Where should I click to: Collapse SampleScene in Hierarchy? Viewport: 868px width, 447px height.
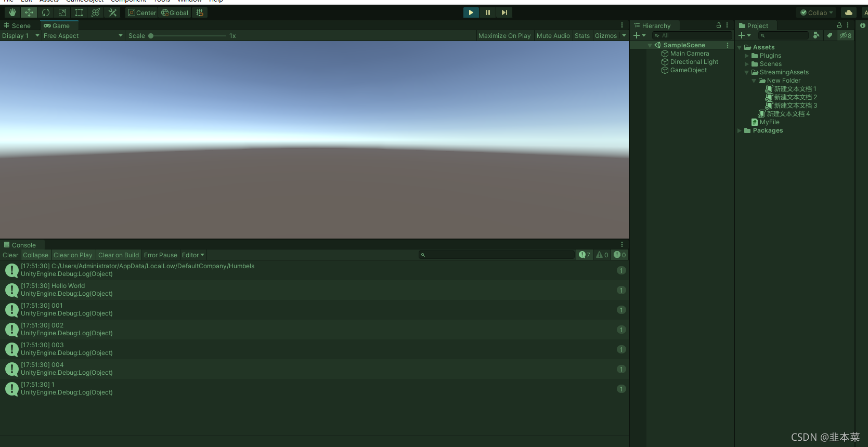650,45
